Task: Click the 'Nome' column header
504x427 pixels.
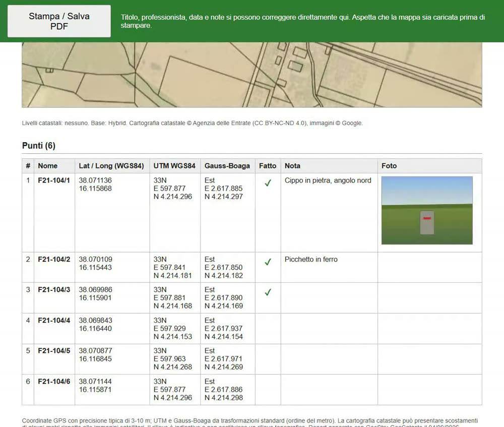Action: (47, 166)
